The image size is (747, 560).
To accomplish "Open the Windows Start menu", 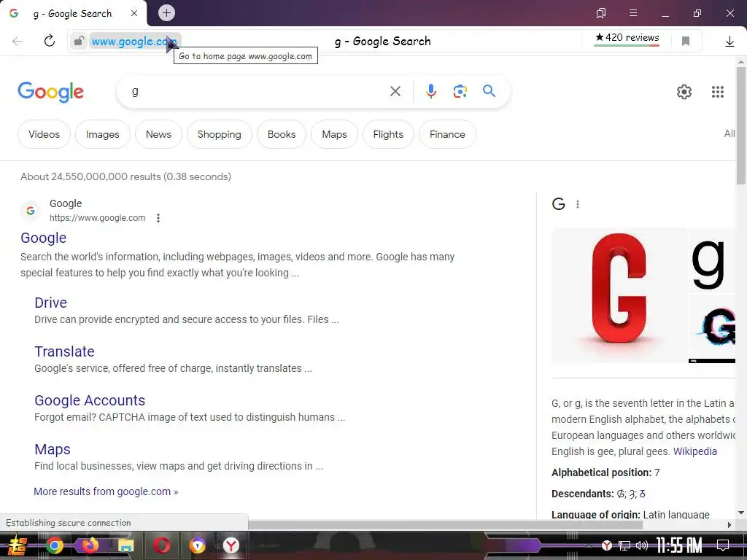I will [18, 545].
